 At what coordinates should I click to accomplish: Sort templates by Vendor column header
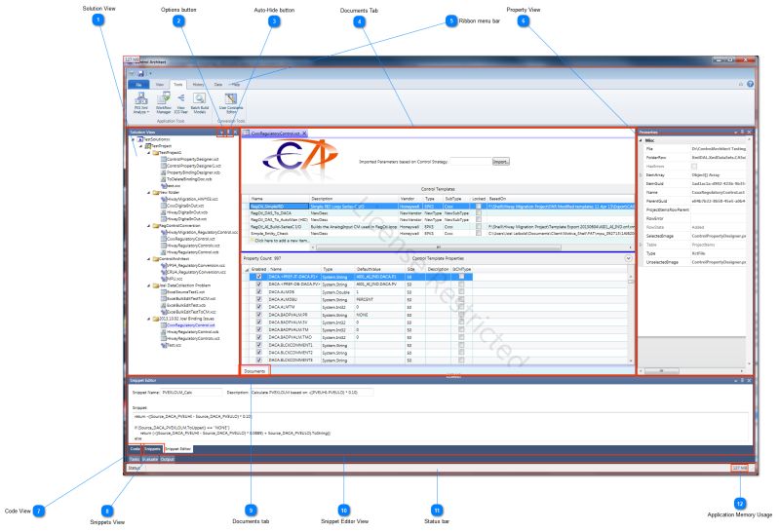coord(410,199)
